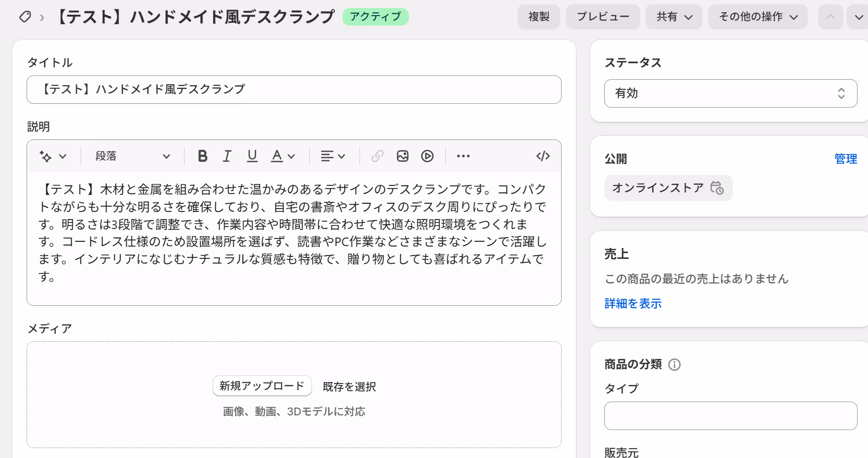The image size is (868, 458).
Task: Click the product tag breadcrumb icon
Action: [x=25, y=17]
